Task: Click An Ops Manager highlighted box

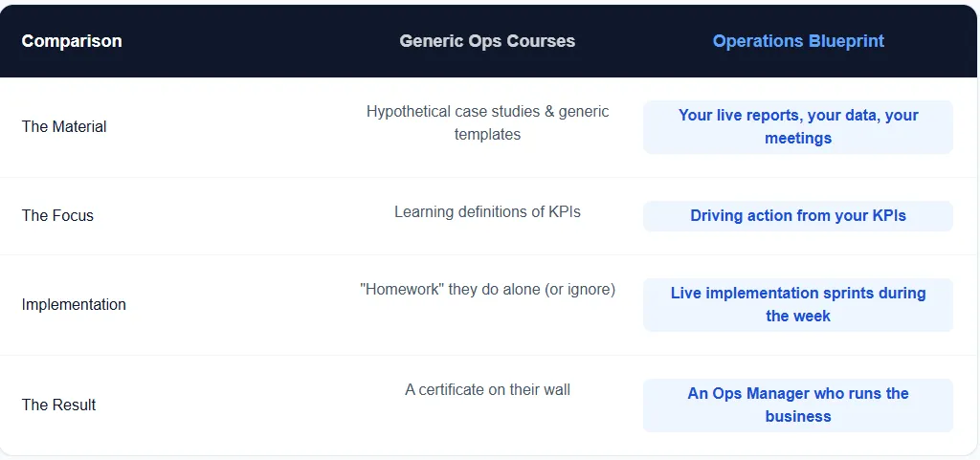Action: coord(798,405)
